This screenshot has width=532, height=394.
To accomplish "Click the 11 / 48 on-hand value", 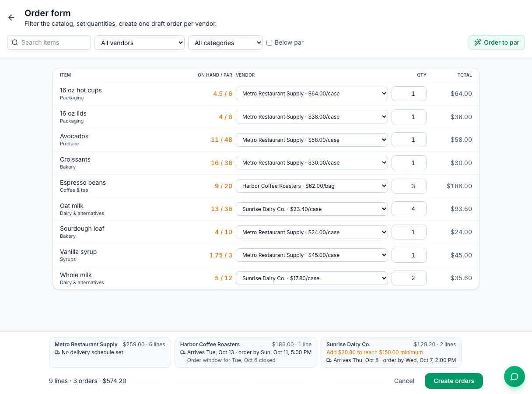I will click(221, 140).
